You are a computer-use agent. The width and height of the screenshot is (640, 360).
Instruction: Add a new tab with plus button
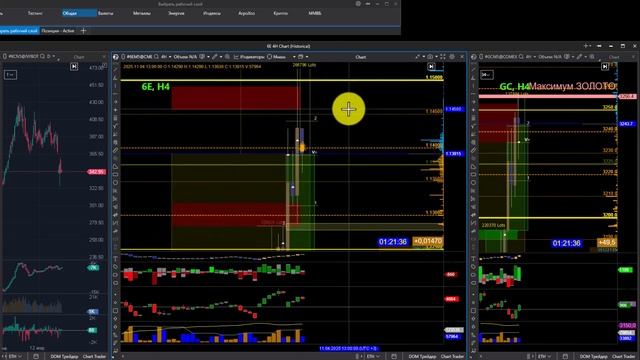(x=83, y=31)
